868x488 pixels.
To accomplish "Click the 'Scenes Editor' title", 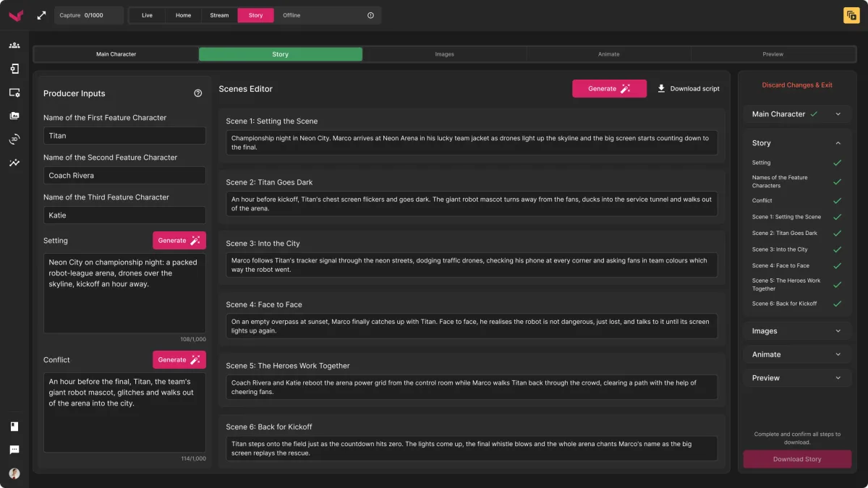I will [x=246, y=89].
